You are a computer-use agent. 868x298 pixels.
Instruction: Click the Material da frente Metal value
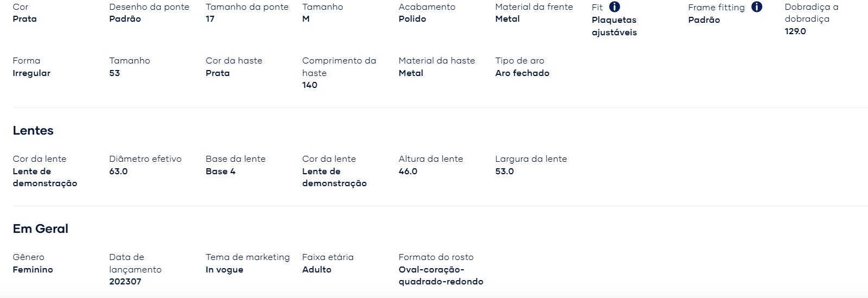coord(508,19)
